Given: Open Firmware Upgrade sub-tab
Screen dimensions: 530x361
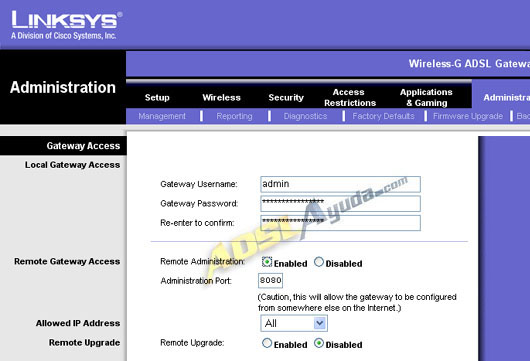Looking at the screenshot, I should [468, 116].
